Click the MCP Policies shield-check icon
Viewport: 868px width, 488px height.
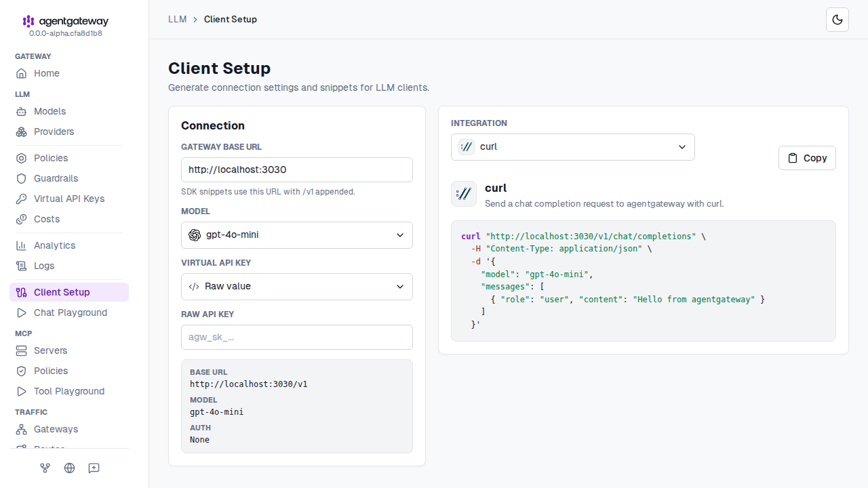(x=22, y=371)
